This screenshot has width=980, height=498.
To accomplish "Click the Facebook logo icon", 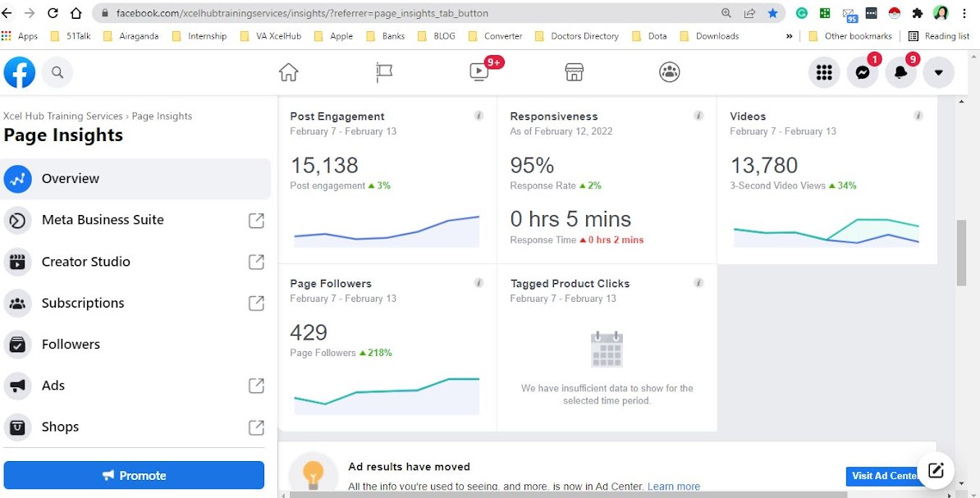I will [20, 72].
